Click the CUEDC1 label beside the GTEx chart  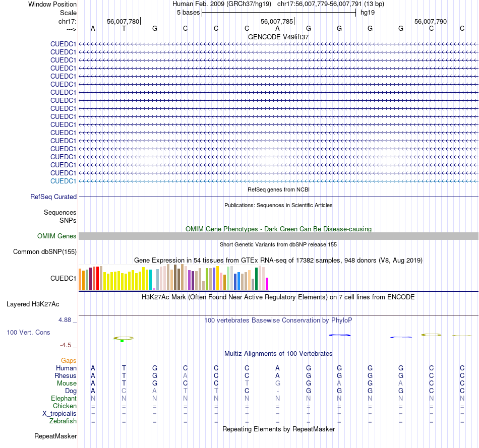[63, 278]
